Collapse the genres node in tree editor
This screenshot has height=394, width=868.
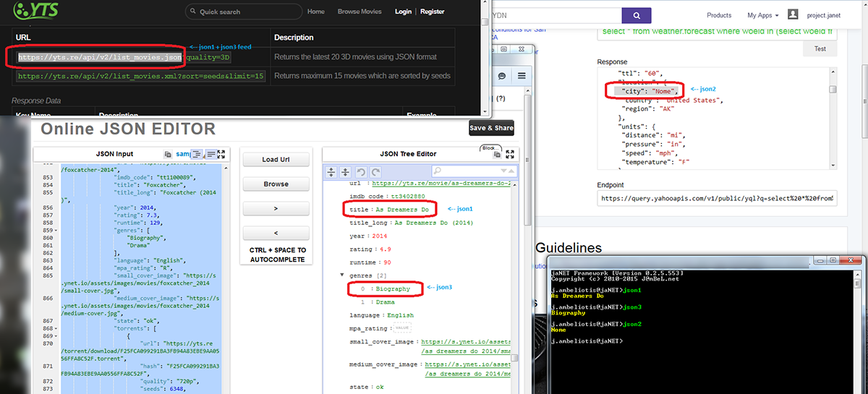[341, 275]
